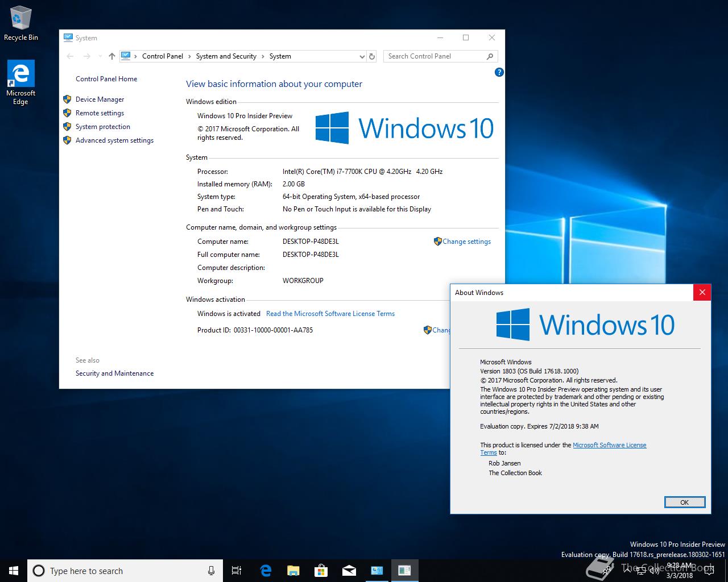728x582 pixels.
Task: Click the Product ID text 00331-10000-00001-AA785
Action: tap(273, 330)
